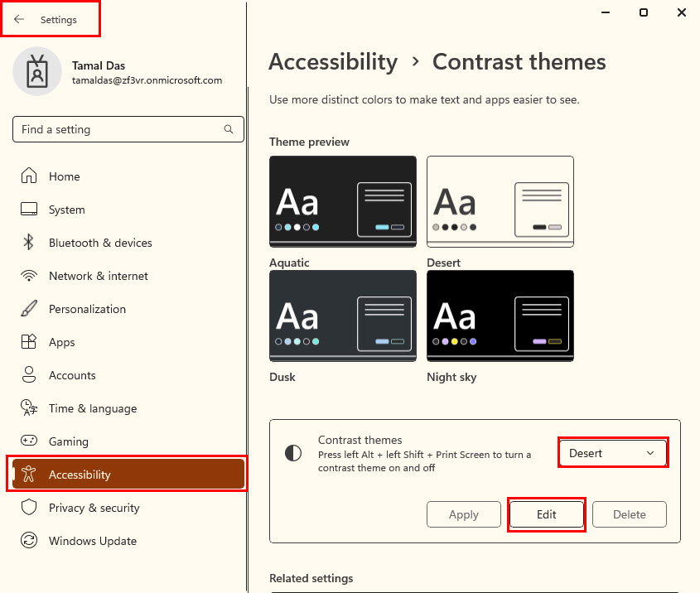Click the Apply button
Screen dimensions: 700x593
coord(463,514)
